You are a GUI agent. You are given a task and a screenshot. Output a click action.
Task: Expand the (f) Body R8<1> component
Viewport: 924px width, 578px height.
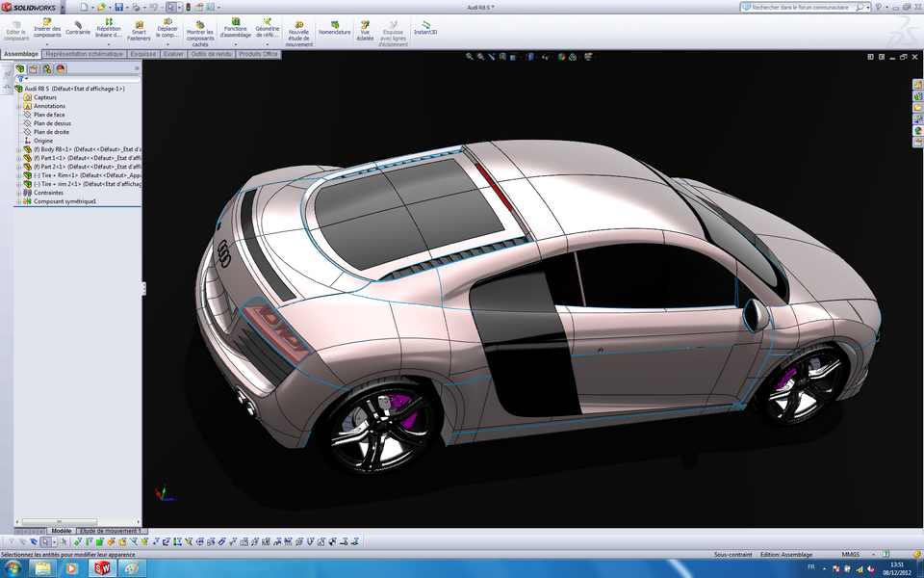tap(19, 150)
